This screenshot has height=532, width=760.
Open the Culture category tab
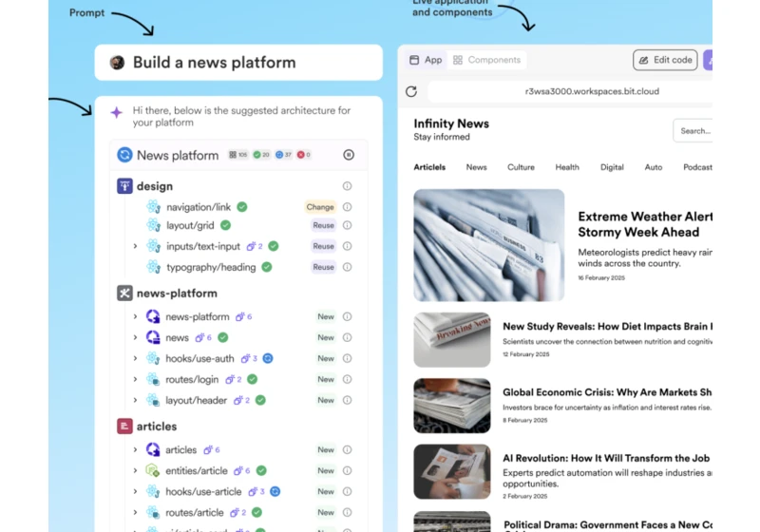click(521, 167)
